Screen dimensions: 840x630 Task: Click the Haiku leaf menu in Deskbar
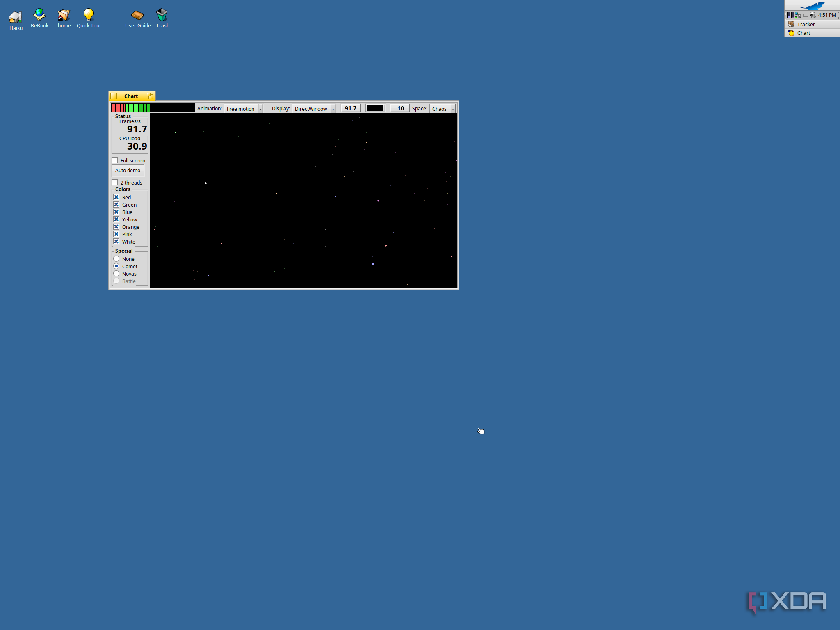(x=812, y=5)
